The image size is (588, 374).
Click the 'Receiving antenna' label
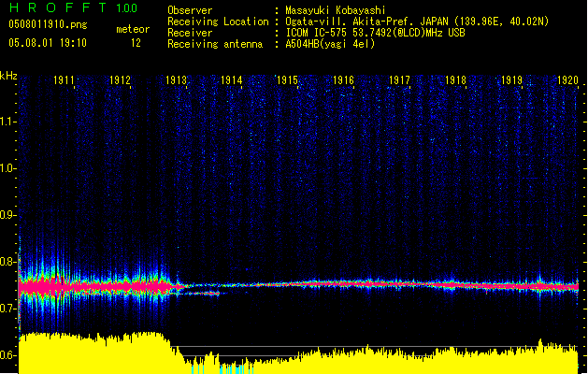[215, 44]
